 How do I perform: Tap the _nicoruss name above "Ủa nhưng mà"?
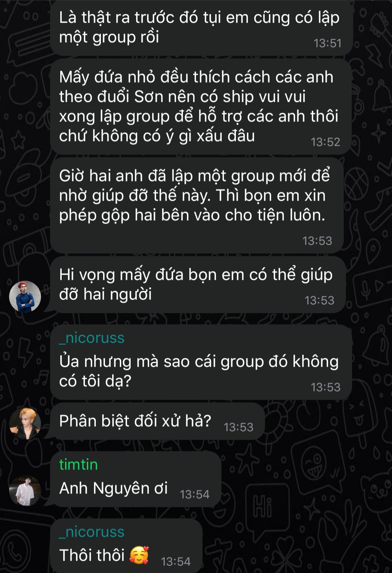92,338
